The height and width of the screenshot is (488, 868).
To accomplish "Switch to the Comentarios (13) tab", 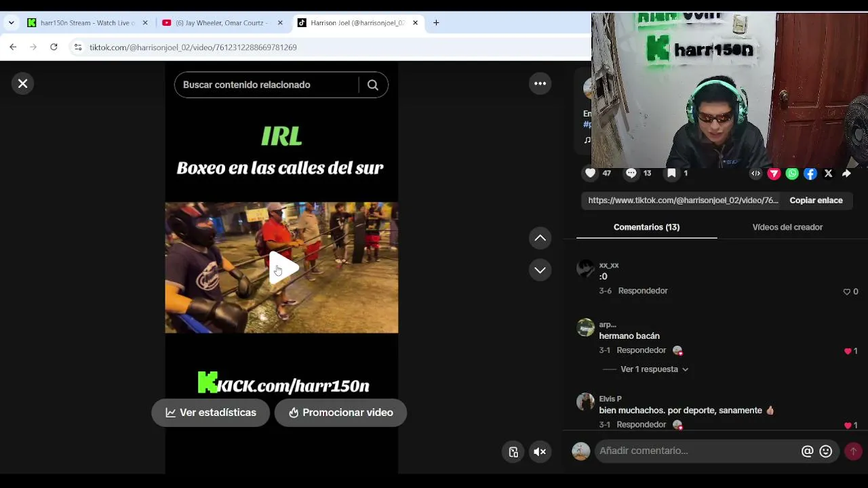I will [646, 227].
